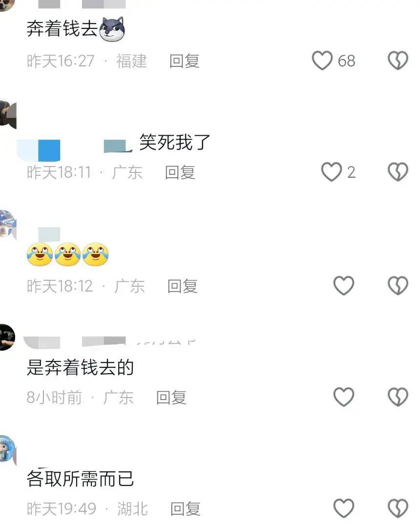This screenshot has height=527, width=420.
Task: Dislike the 奔着钱去 comment from 福建
Action: [398, 61]
